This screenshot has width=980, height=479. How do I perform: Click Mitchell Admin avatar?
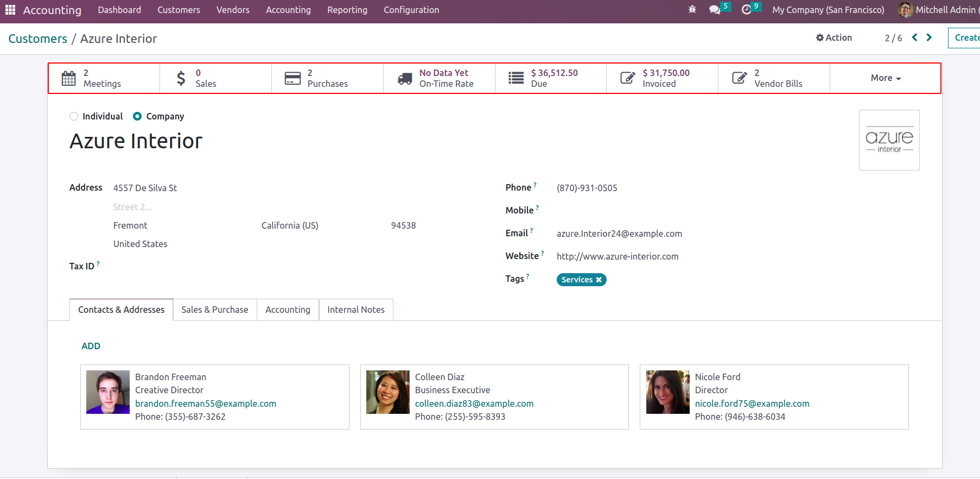pos(905,10)
